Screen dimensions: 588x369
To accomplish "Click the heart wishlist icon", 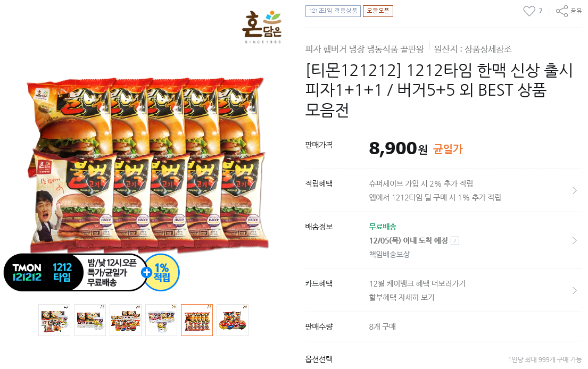I will 529,11.
